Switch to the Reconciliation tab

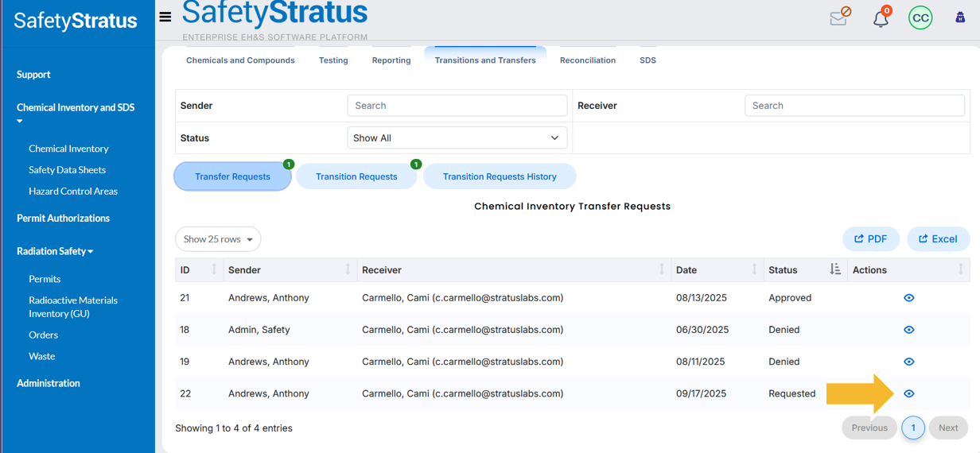[588, 60]
